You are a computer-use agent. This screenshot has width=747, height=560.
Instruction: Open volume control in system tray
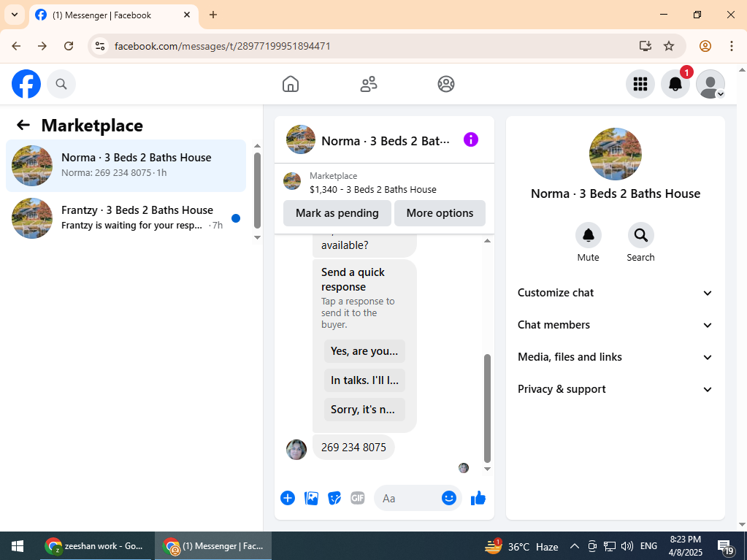627,546
